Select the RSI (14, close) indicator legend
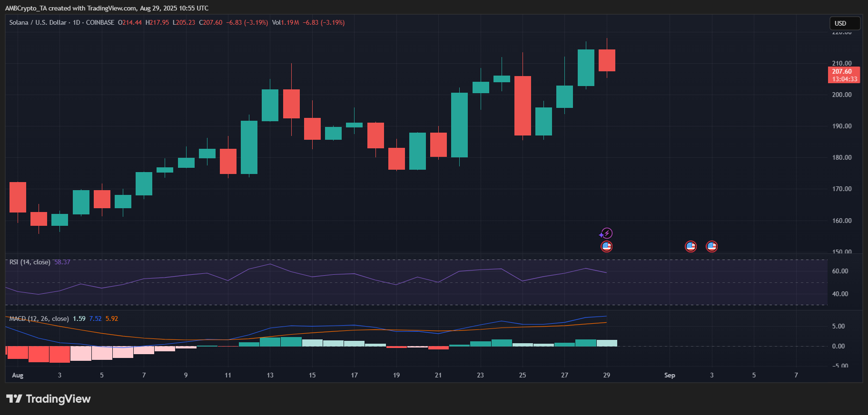This screenshot has height=415, width=868. click(x=30, y=262)
